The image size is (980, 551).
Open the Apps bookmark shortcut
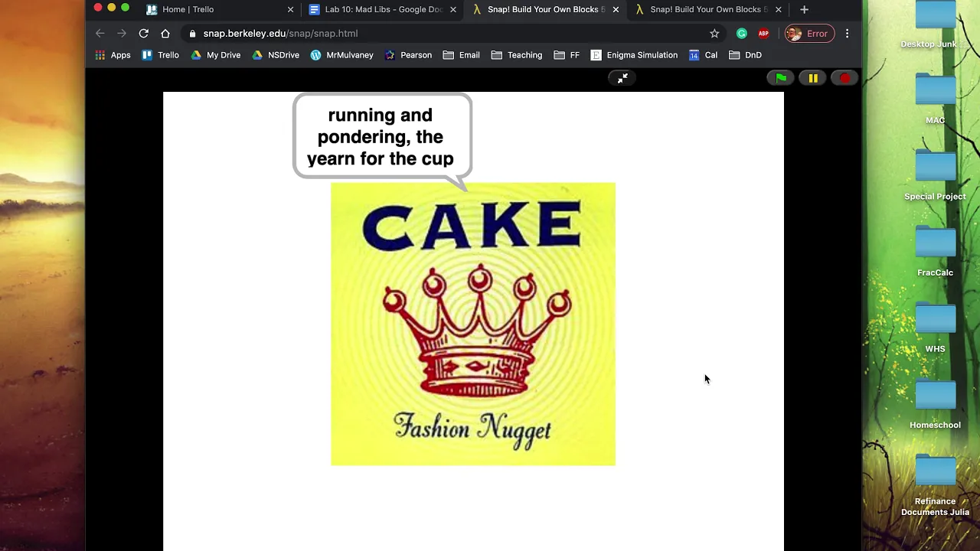point(113,55)
